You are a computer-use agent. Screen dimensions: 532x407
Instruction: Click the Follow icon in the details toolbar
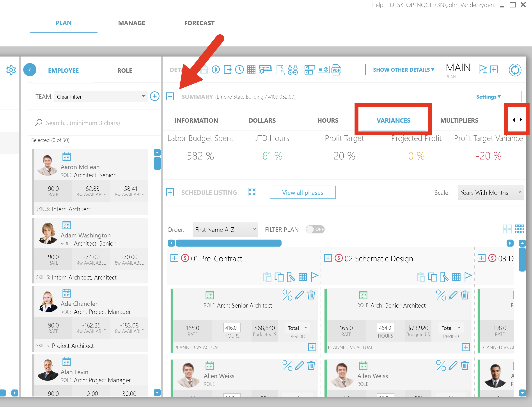(x=266, y=69)
